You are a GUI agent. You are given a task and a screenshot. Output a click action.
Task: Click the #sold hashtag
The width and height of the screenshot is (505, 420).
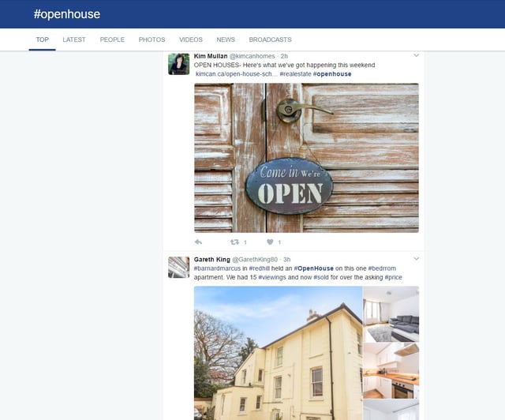point(321,277)
